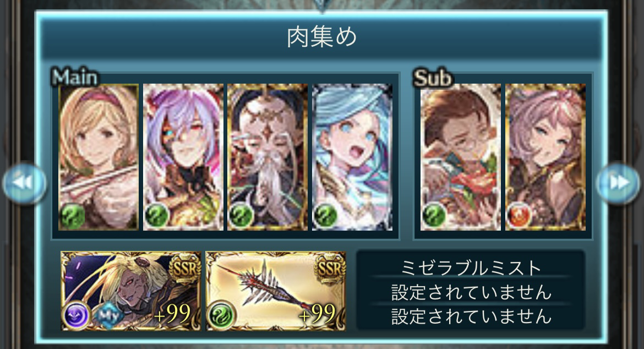Viewport: 644px width, 349px height.
Task: Click green element icon on blue-haired girl
Action: (325, 215)
